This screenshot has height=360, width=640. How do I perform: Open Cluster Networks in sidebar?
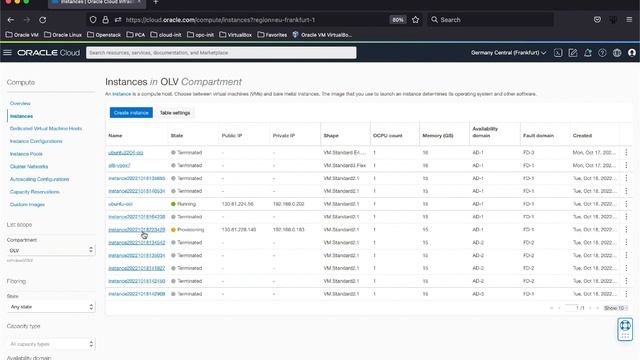[29, 167]
